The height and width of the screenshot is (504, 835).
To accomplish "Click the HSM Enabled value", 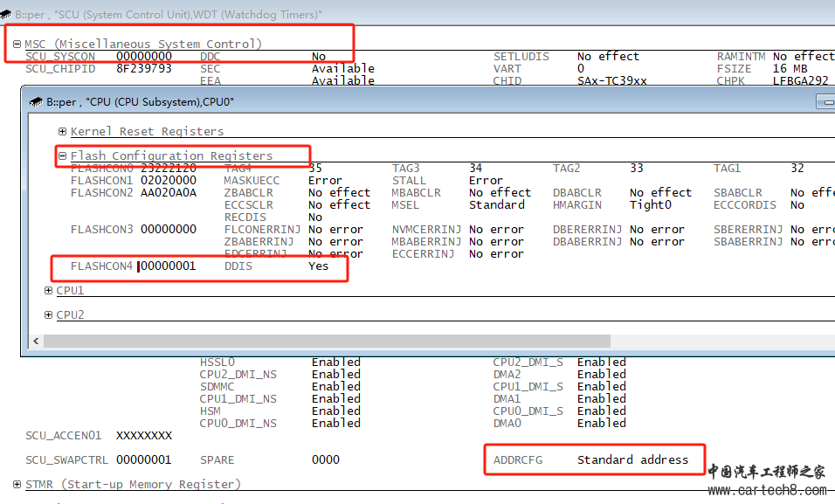I will (336, 411).
